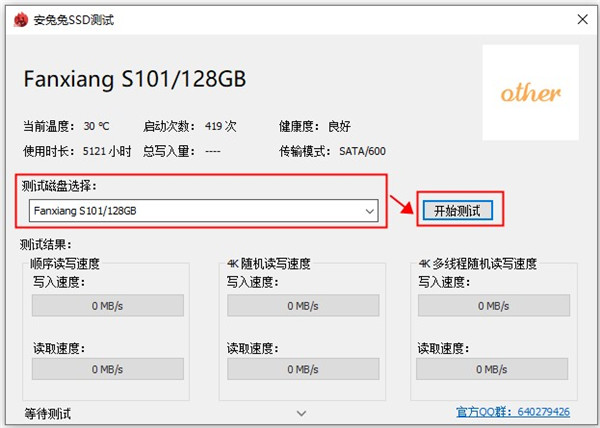The height and width of the screenshot is (428, 600).
Task: Click the 当前温度 30 ℃ value
Action: [x=96, y=126]
